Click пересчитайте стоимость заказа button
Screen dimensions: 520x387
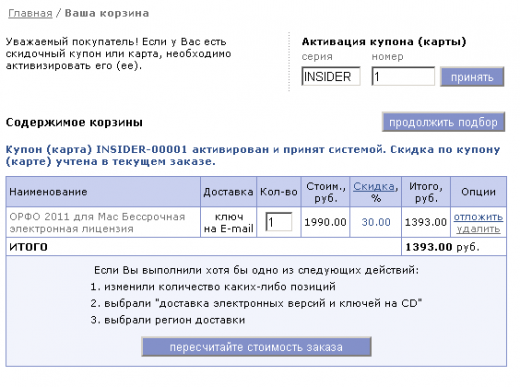tap(256, 347)
